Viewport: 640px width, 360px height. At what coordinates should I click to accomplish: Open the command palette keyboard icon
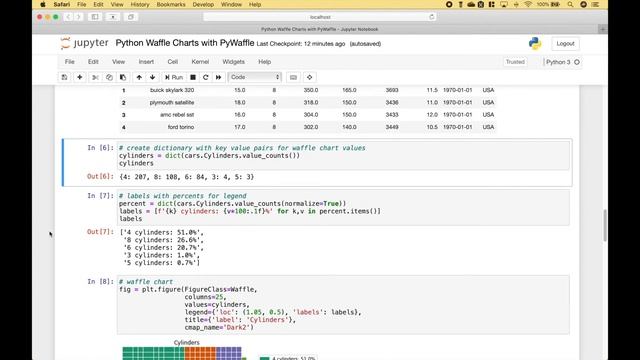click(x=293, y=77)
